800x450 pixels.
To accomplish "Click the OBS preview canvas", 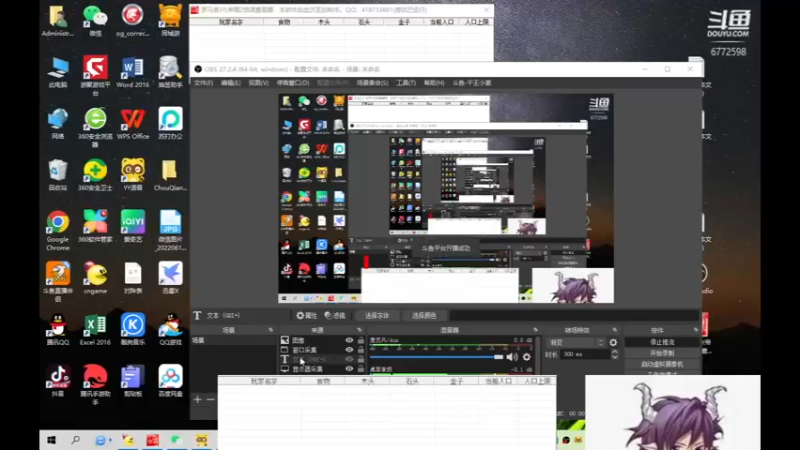I will (446, 198).
